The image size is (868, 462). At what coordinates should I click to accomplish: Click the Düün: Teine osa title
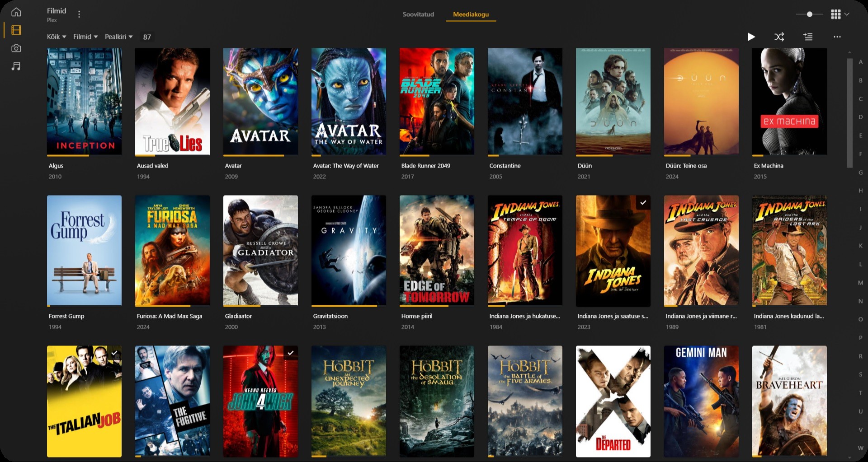tap(686, 166)
